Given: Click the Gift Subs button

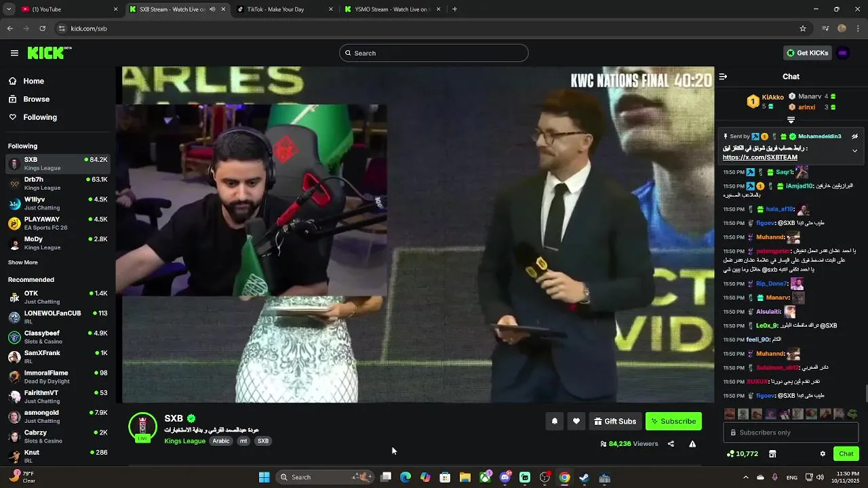Looking at the screenshot, I should (x=615, y=421).
